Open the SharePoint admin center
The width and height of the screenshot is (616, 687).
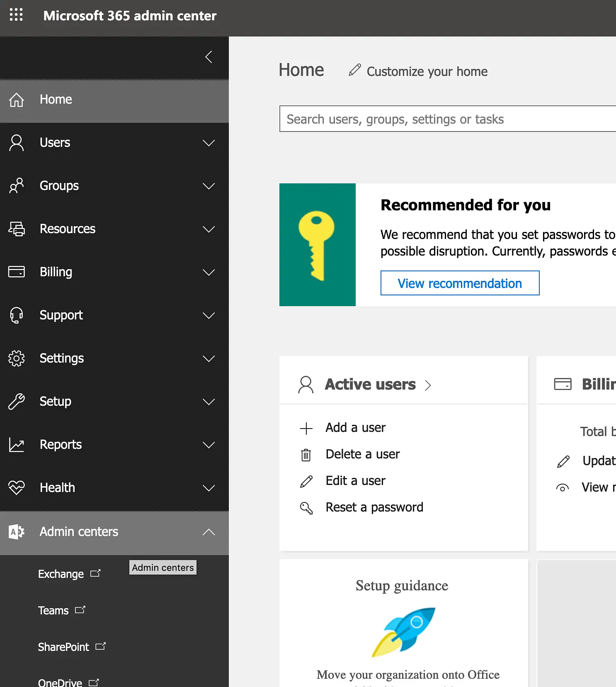pos(63,647)
